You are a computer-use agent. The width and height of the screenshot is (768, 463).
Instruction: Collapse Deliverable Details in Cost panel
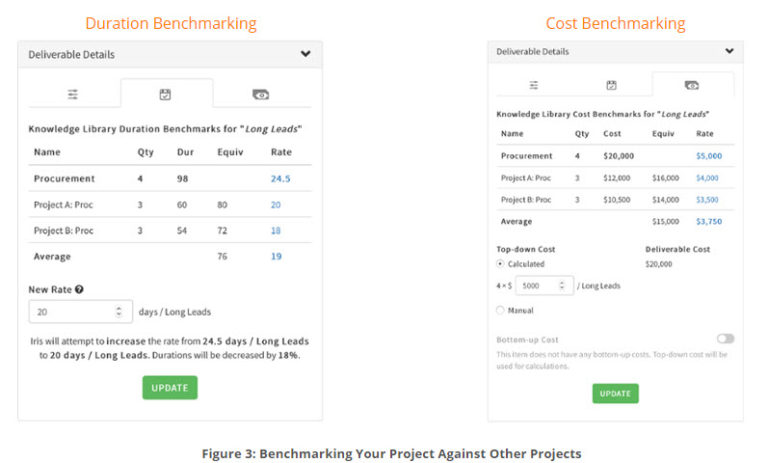[x=729, y=51]
